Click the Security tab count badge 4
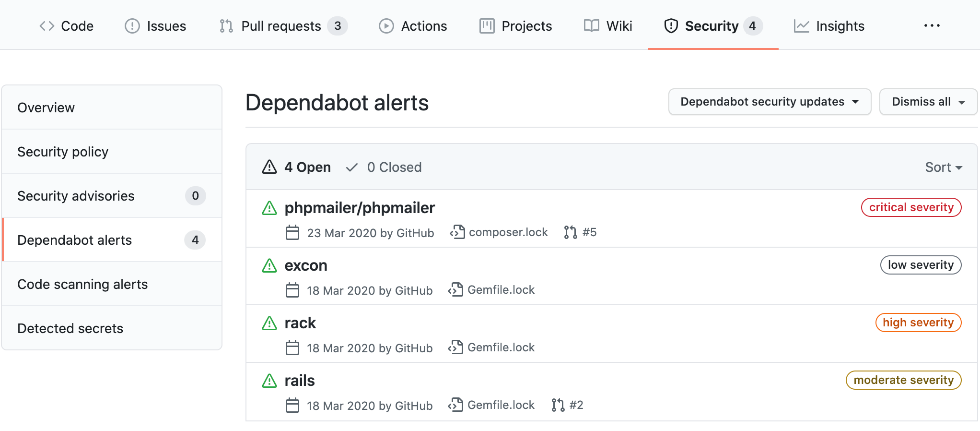 (x=753, y=26)
